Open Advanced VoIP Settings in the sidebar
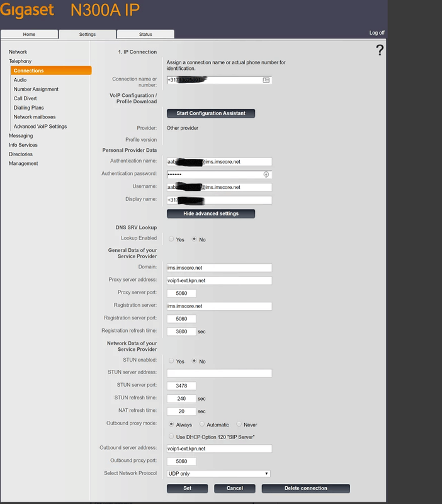 (x=40, y=127)
